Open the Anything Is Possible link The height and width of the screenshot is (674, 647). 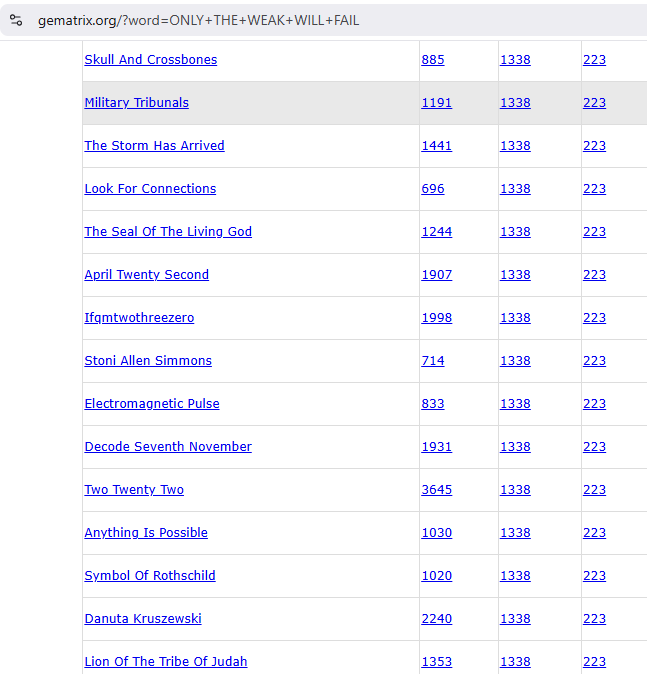(x=146, y=533)
